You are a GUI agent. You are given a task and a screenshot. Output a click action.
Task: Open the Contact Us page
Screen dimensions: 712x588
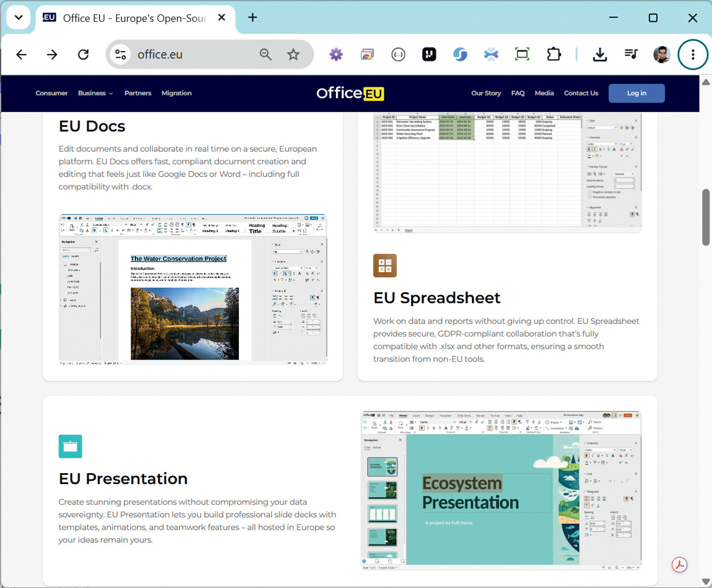coord(581,93)
